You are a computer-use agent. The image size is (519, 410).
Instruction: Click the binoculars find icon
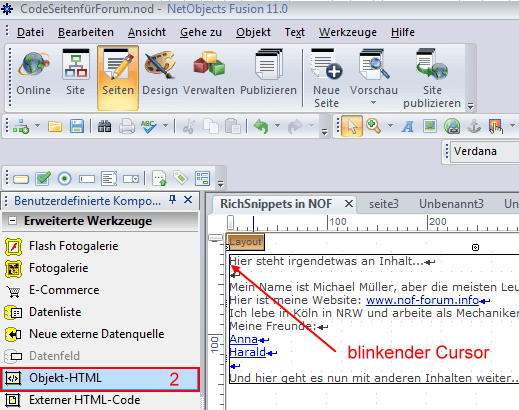click(104, 127)
